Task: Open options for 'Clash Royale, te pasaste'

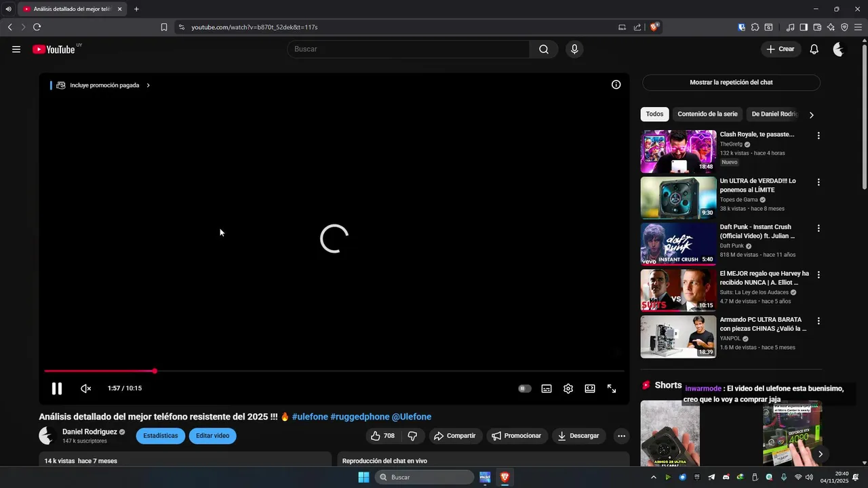Action: (x=818, y=136)
